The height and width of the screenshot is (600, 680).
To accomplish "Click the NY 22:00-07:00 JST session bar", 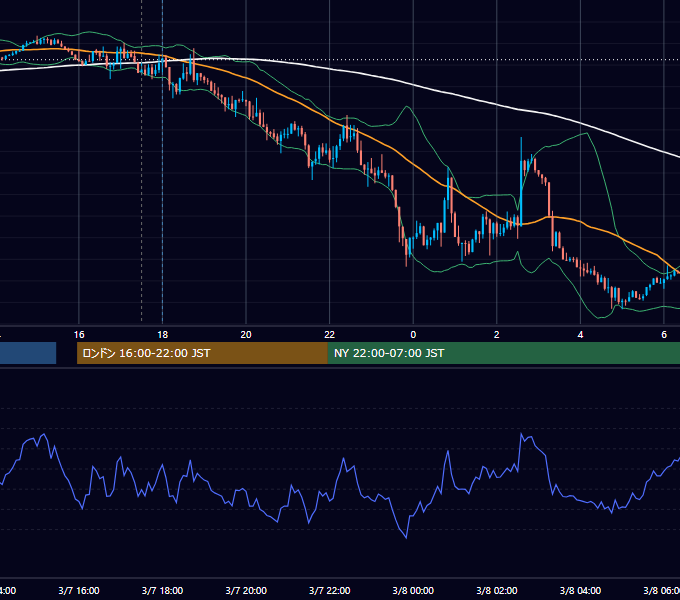I will coord(503,353).
